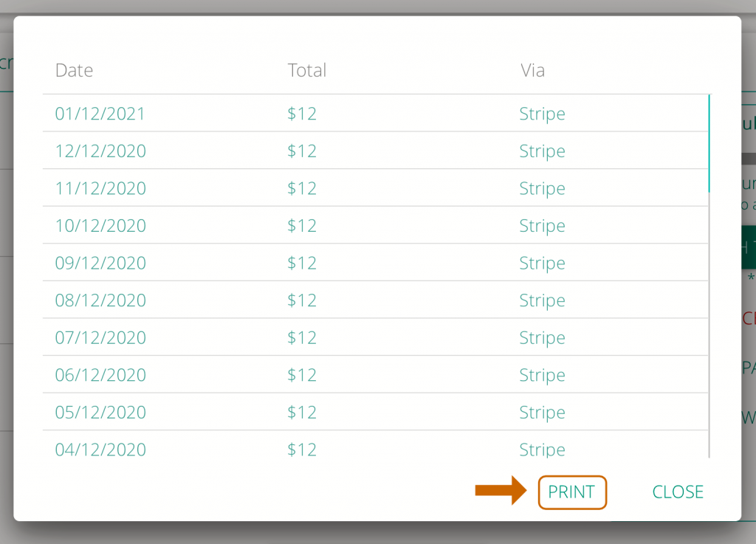Screen dimensions: 756x544
Task: Click the 11/12/2020 payment entry
Action: [x=101, y=188]
